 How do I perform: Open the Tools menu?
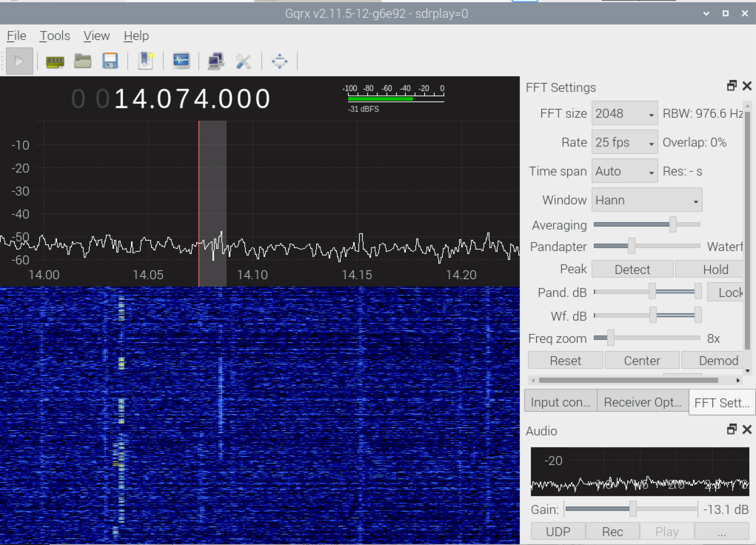pyautogui.click(x=54, y=36)
